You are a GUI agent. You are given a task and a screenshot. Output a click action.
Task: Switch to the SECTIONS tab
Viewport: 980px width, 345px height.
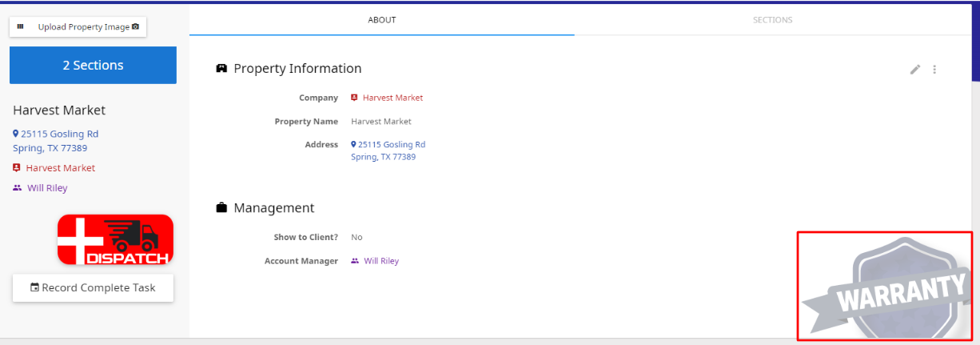pos(772,20)
